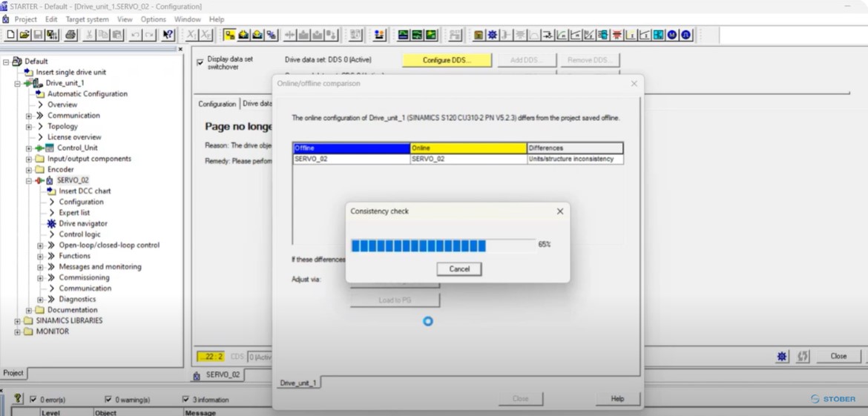Toggle the 0 warning(s) filter checkbox
Image resolution: width=868 pixels, height=416 pixels.
point(108,400)
